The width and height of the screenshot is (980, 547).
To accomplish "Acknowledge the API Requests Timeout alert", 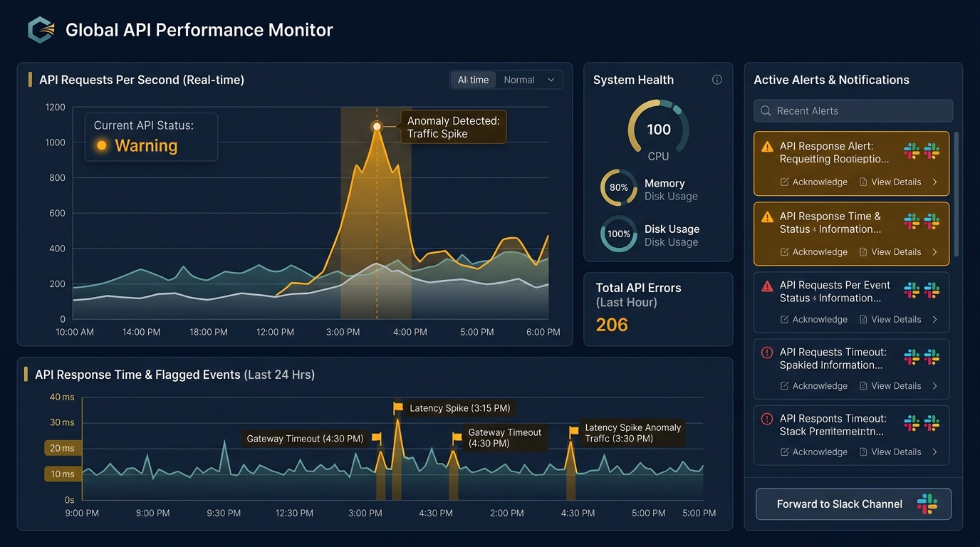I will pos(814,386).
